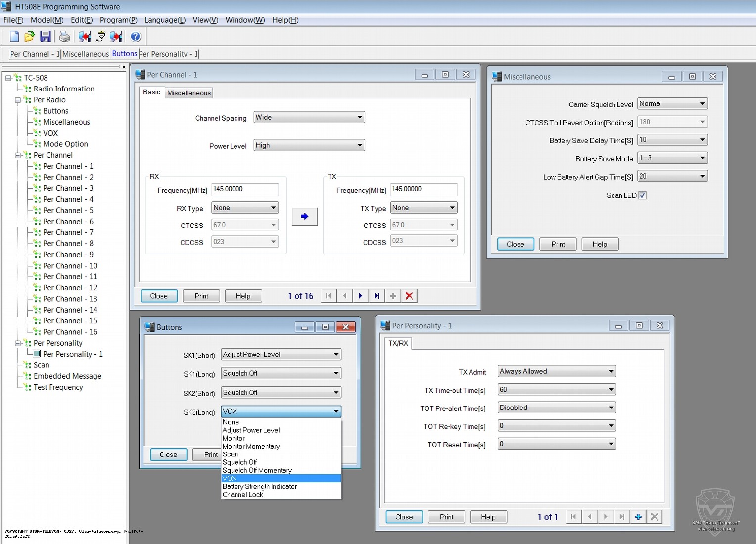
Task: Expand the TX Admit dropdown
Action: (x=557, y=371)
